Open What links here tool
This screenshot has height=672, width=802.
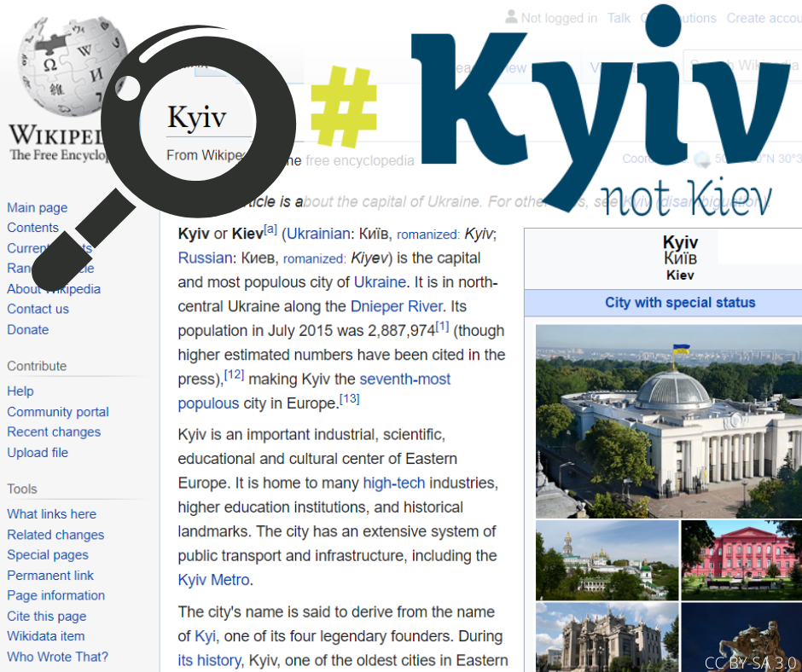(x=51, y=514)
